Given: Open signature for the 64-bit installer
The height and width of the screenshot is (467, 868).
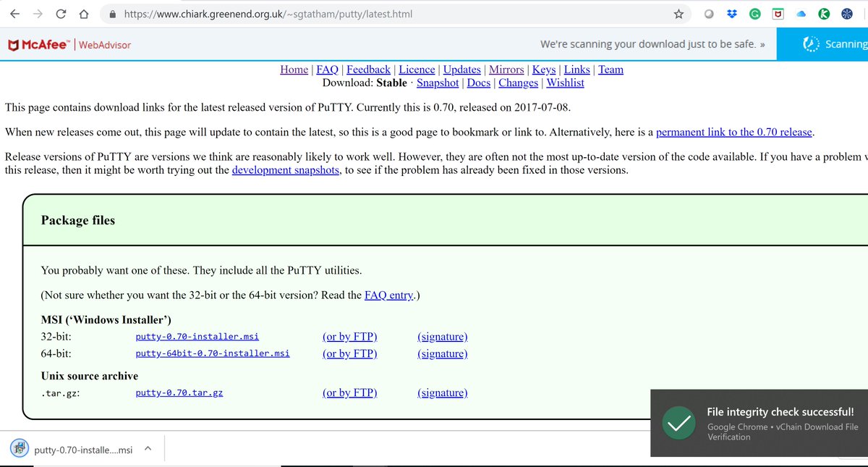Looking at the screenshot, I should click(x=443, y=353).
